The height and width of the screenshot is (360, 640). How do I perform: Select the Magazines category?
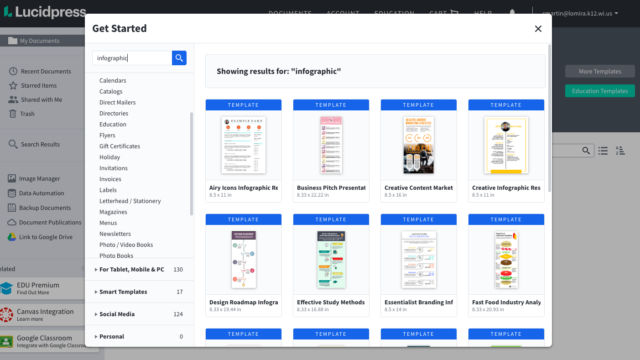coord(113,212)
